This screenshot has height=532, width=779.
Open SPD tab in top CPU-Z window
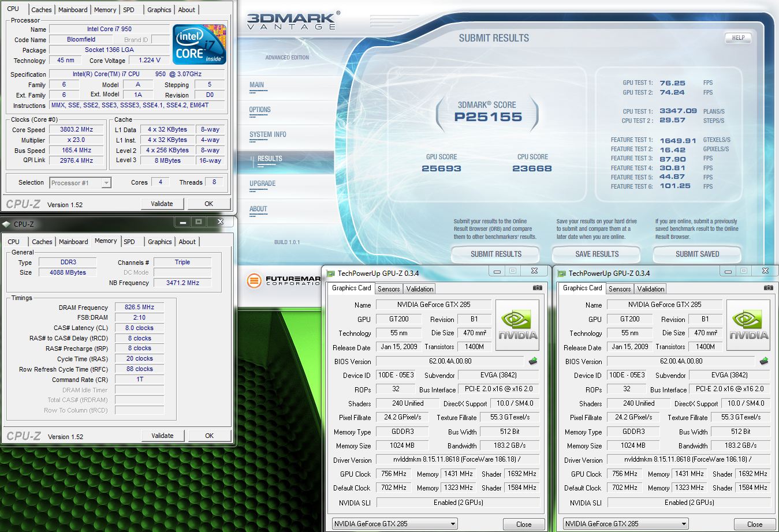point(129,10)
